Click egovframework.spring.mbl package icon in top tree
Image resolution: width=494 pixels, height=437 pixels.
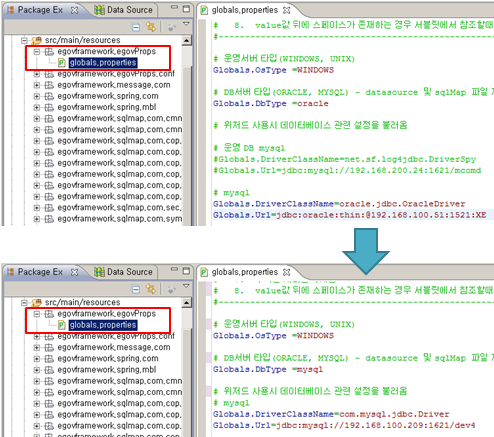(49, 107)
